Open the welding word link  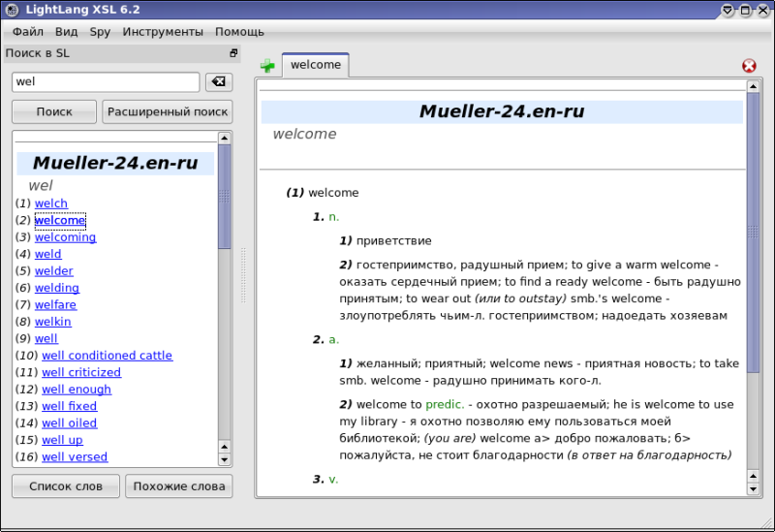[57, 288]
